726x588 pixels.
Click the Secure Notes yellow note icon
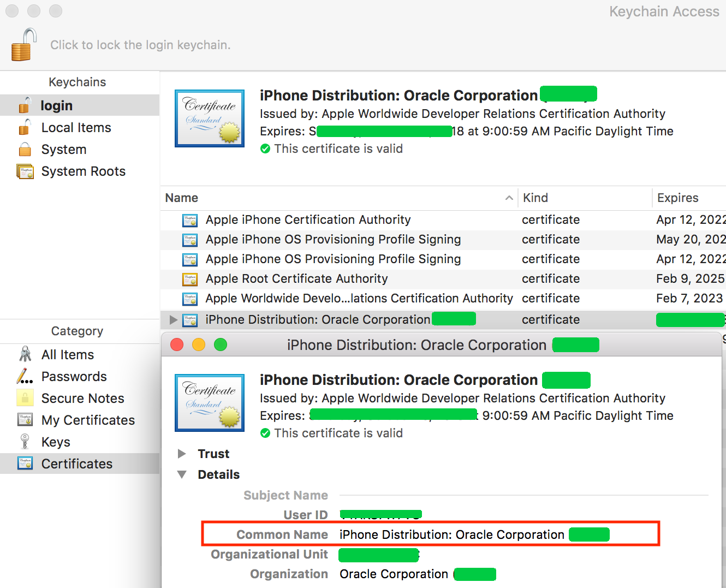pyautogui.click(x=25, y=397)
